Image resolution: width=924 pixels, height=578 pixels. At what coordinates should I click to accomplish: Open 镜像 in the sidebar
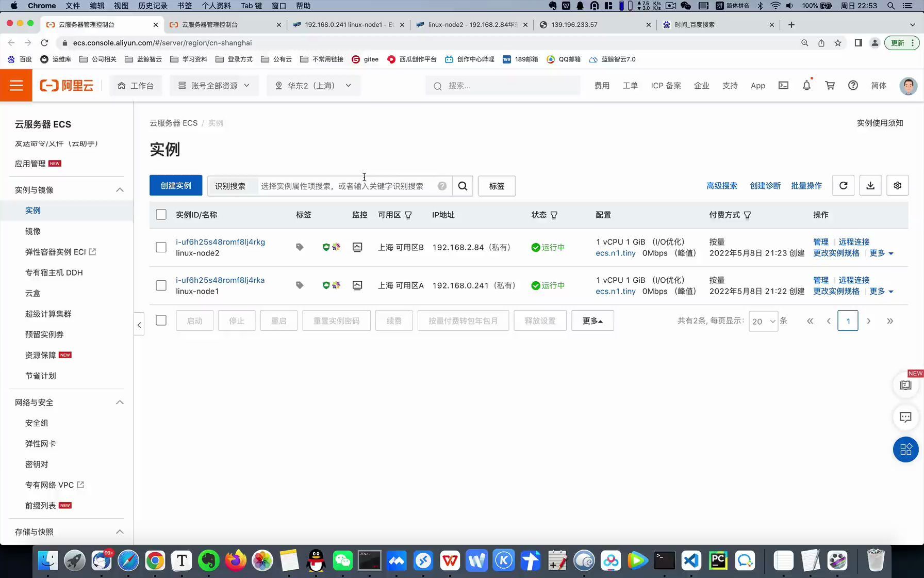point(33,231)
